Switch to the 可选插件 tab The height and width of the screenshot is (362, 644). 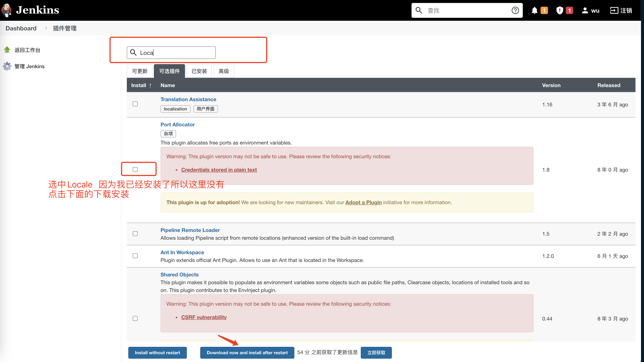[169, 71]
